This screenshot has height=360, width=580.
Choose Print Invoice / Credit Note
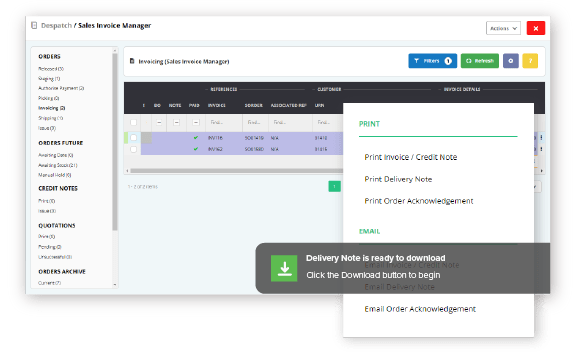coord(411,157)
